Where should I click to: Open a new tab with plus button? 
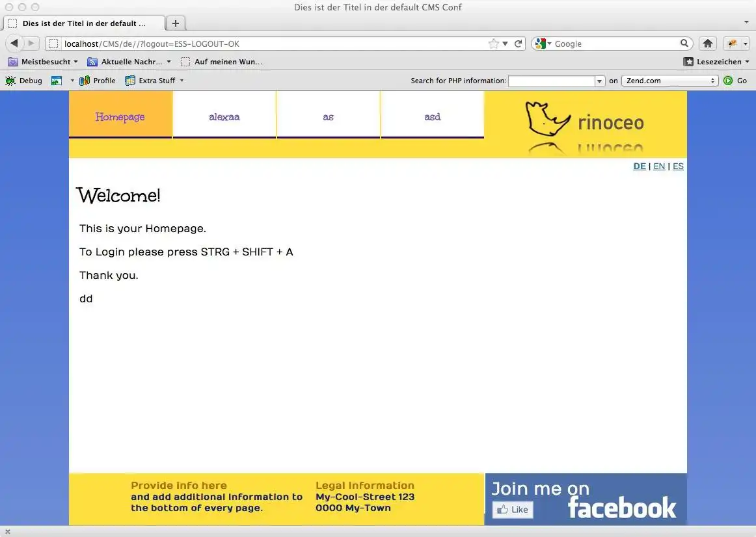(x=176, y=23)
